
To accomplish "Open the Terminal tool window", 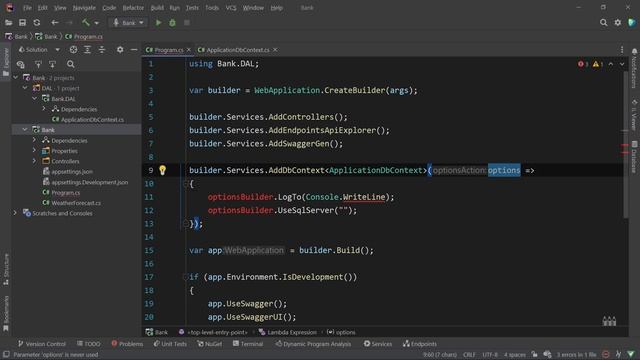I will point(248,344).
